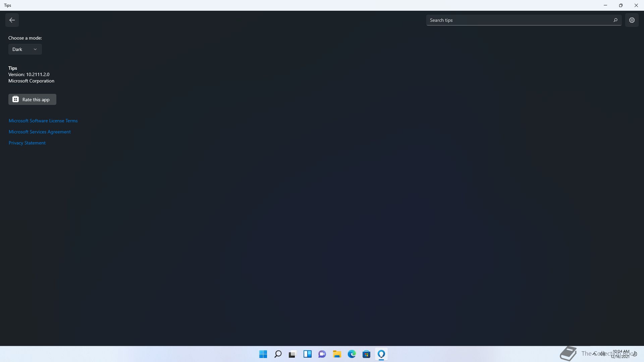Open File Explorer from taskbar
This screenshot has height=362, width=644.
[337, 354]
